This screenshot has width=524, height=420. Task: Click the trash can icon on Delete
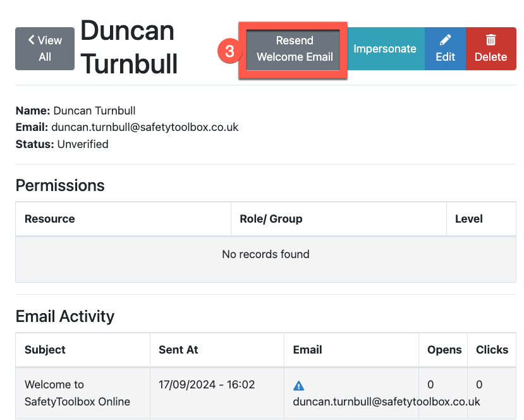point(490,40)
